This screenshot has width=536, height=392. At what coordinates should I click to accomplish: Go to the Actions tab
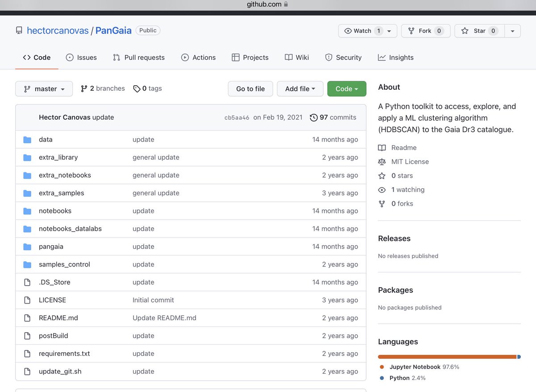click(x=198, y=58)
